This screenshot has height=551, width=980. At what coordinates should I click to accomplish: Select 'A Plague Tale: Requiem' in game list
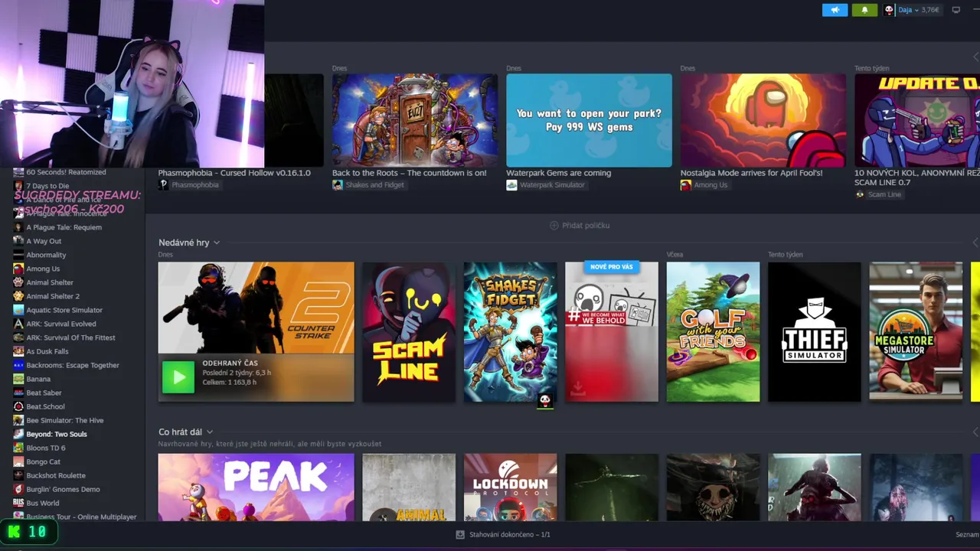[x=64, y=227]
